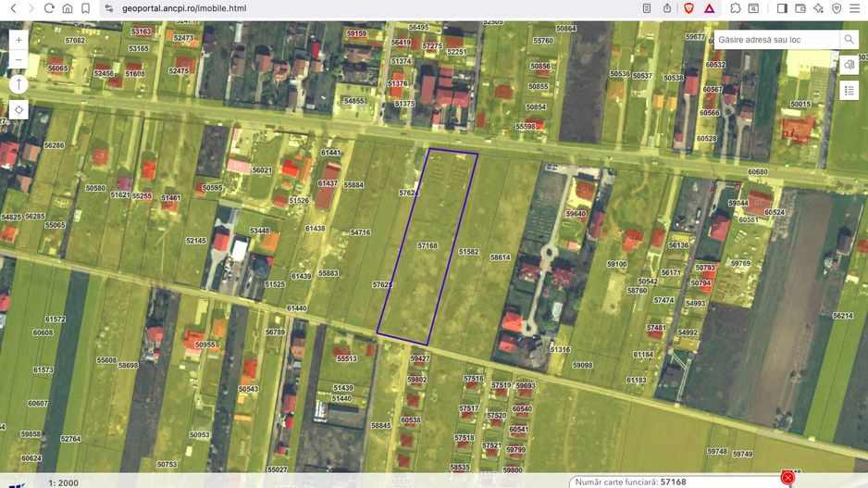Select parcel labeled 59098

pyautogui.click(x=582, y=365)
